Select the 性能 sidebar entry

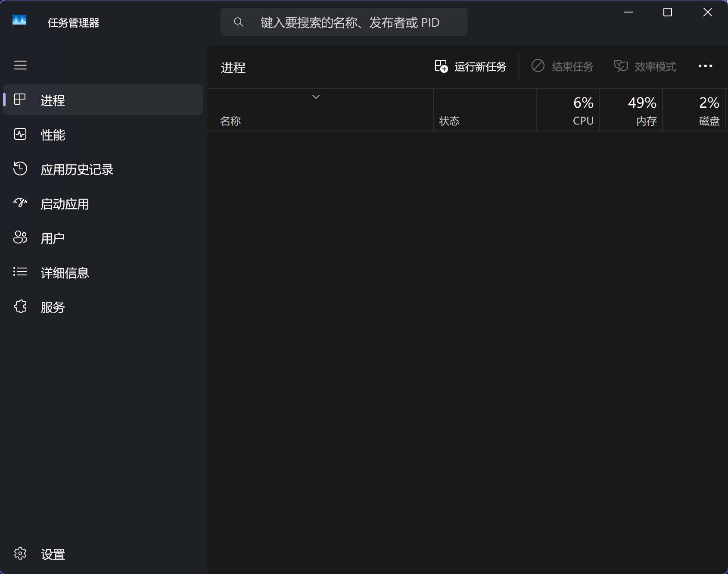point(53,134)
